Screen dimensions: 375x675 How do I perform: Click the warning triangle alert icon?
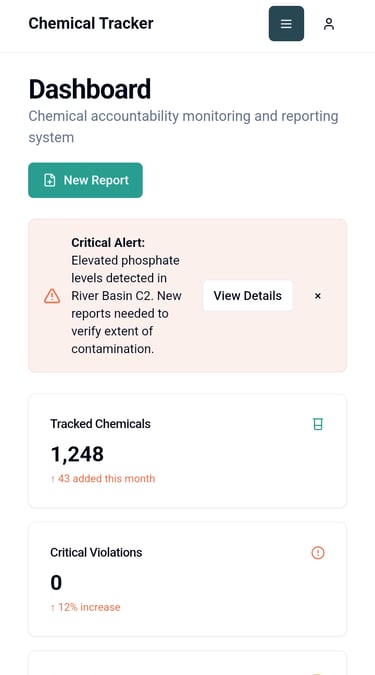pyautogui.click(x=52, y=296)
